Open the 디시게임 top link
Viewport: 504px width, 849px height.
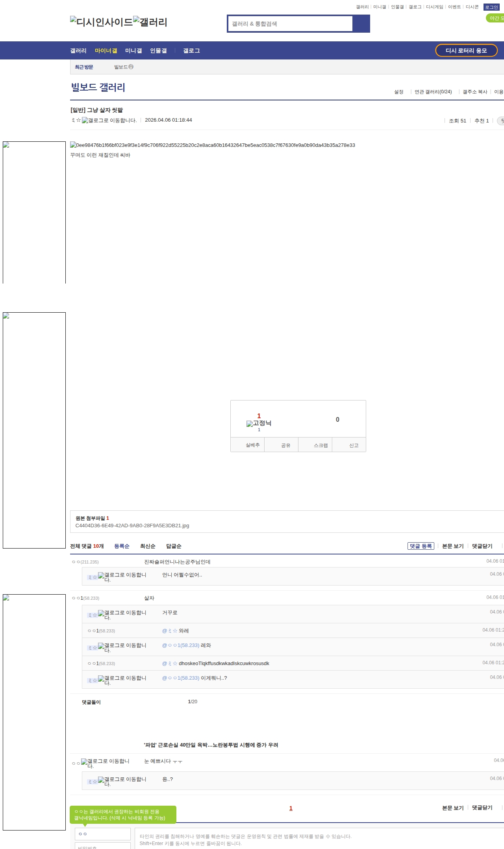coord(434,7)
